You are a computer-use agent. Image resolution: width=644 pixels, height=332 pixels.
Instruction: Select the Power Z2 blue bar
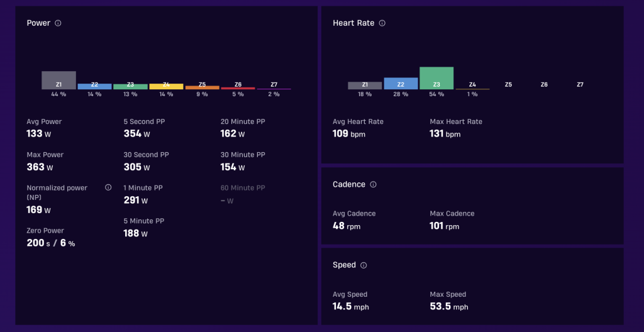[94, 86]
